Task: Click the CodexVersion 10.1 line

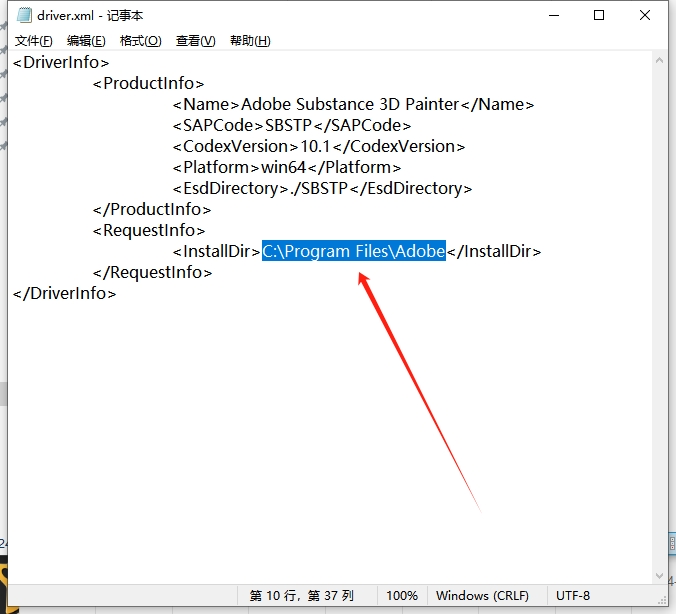Action: pyautogui.click(x=319, y=147)
